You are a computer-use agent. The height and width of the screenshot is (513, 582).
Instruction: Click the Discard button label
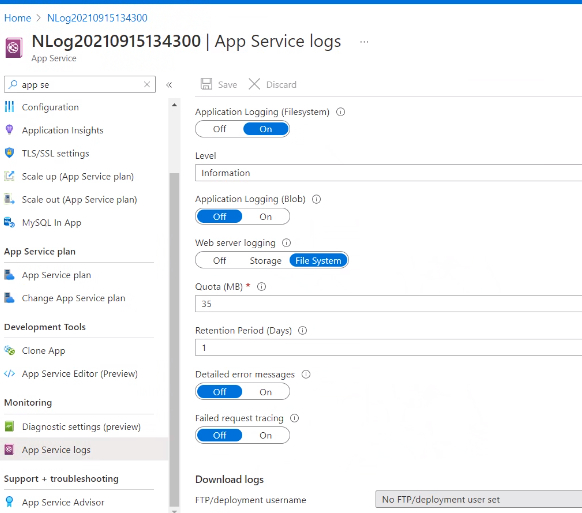[x=281, y=85]
